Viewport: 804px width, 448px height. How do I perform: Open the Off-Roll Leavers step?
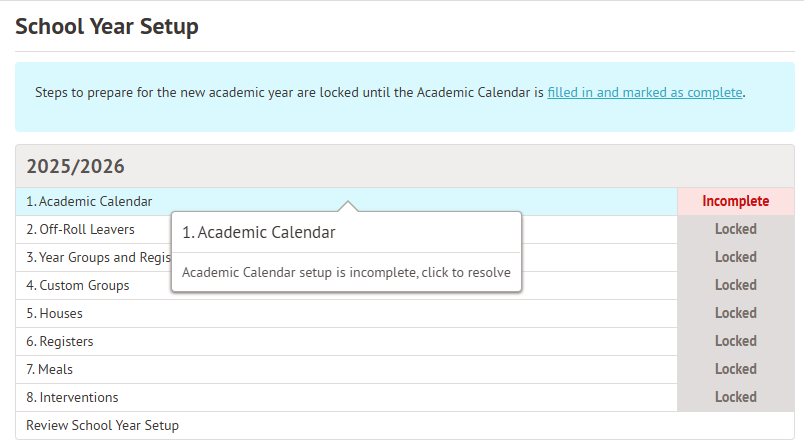click(x=81, y=229)
